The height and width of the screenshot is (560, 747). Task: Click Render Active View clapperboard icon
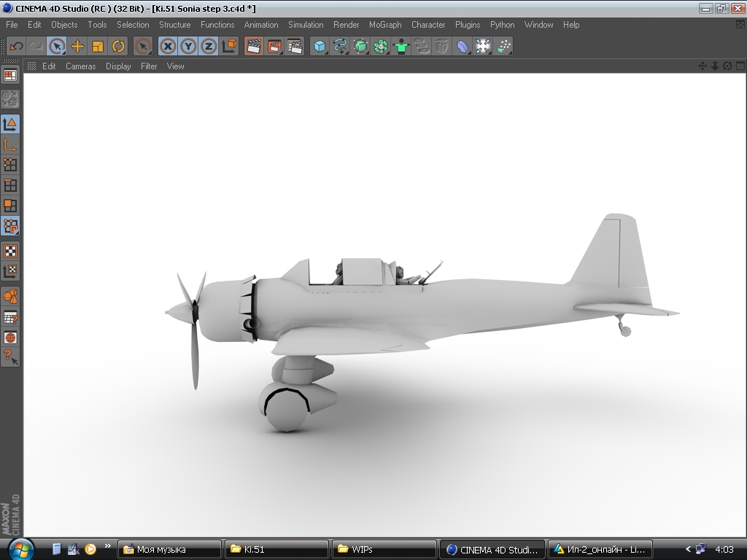coord(254,46)
